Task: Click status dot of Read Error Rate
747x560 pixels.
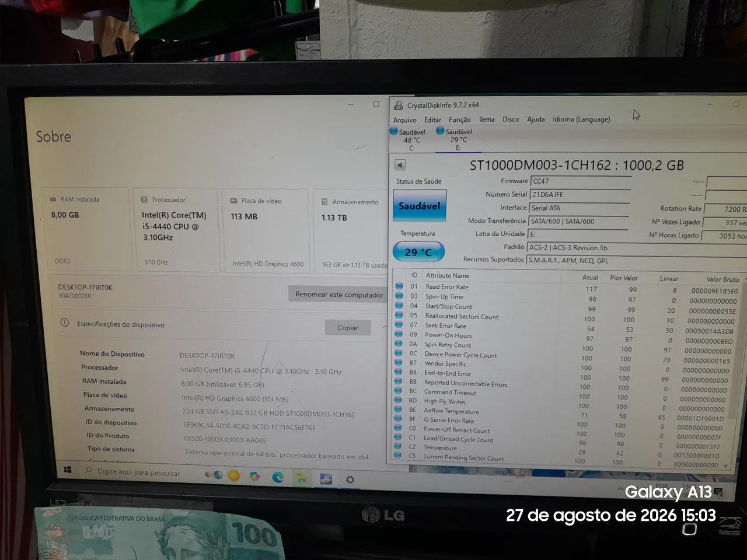Action: (x=399, y=286)
